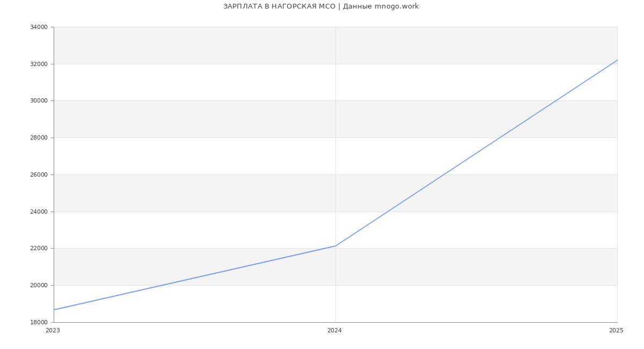644x349 pixels.
Task: Click the 32000 y-axis label
Action: pos(39,64)
